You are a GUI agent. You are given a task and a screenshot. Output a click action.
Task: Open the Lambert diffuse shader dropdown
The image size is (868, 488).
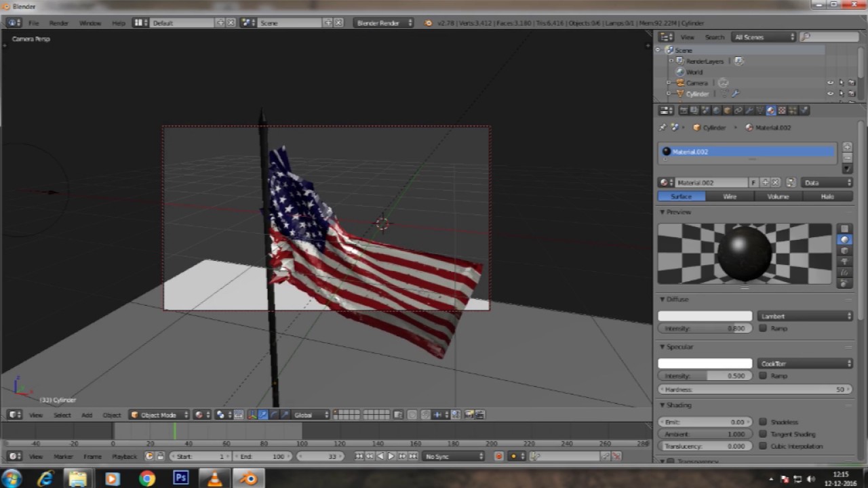[x=805, y=316]
